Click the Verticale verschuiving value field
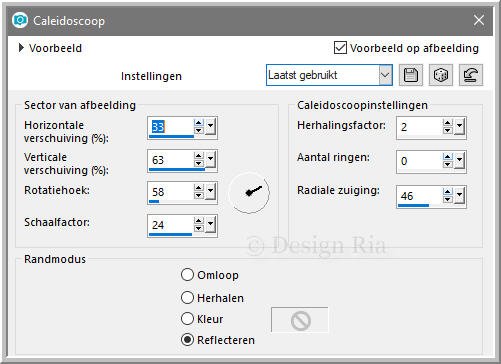 pyautogui.click(x=171, y=160)
